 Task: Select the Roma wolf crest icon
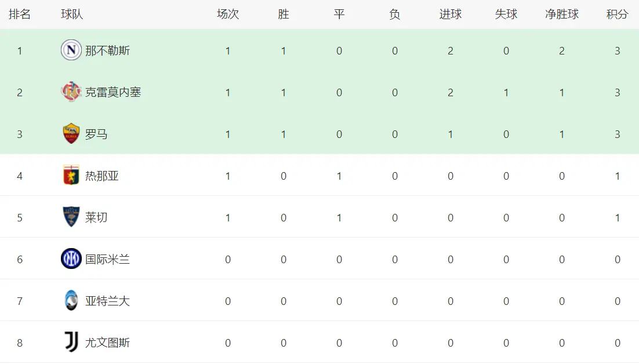point(71,134)
